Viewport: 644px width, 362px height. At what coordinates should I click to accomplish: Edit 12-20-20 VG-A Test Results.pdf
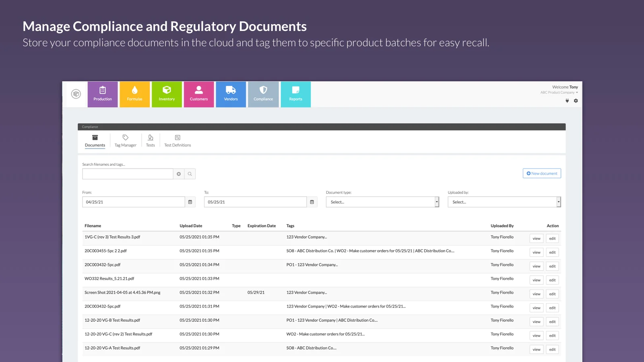click(552, 350)
